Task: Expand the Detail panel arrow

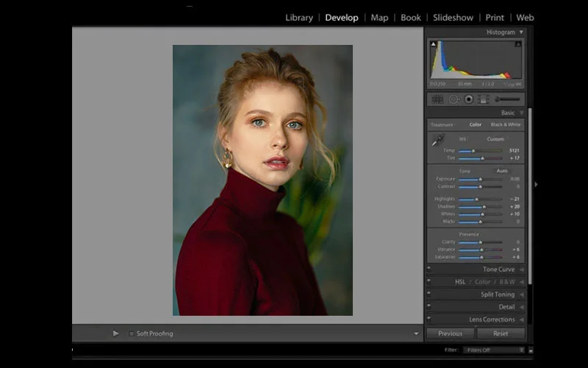Action: (x=521, y=307)
